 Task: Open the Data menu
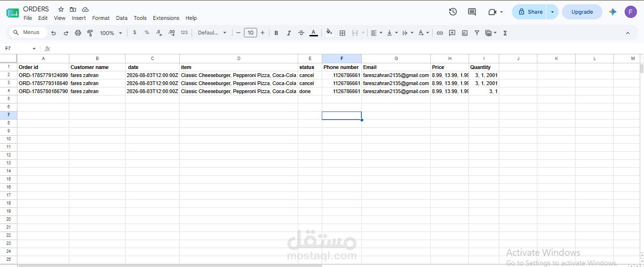(122, 18)
